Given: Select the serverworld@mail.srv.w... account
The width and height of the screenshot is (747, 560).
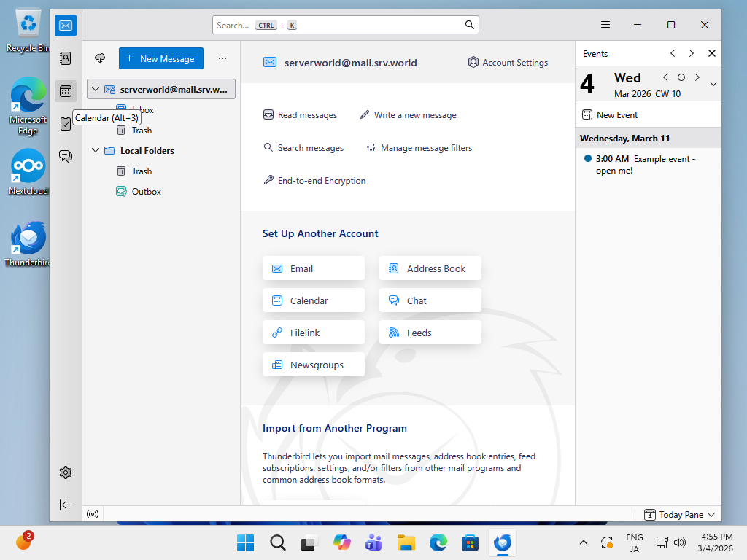Looking at the screenshot, I should pos(161,90).
